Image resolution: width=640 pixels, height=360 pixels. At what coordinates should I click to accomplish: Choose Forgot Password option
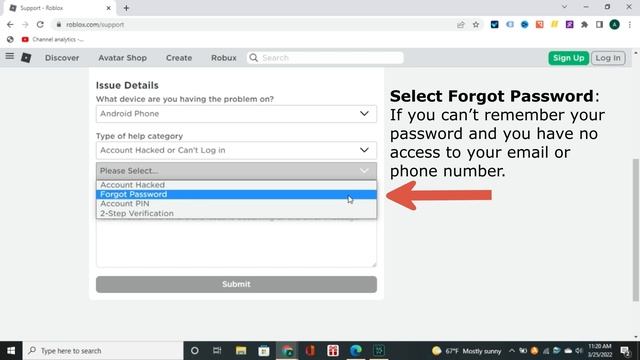236,194
